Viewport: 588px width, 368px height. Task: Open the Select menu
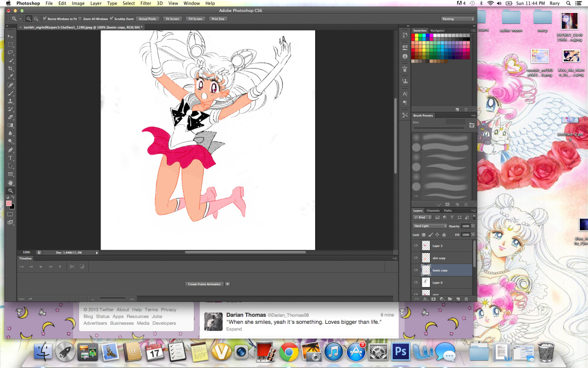129,3
